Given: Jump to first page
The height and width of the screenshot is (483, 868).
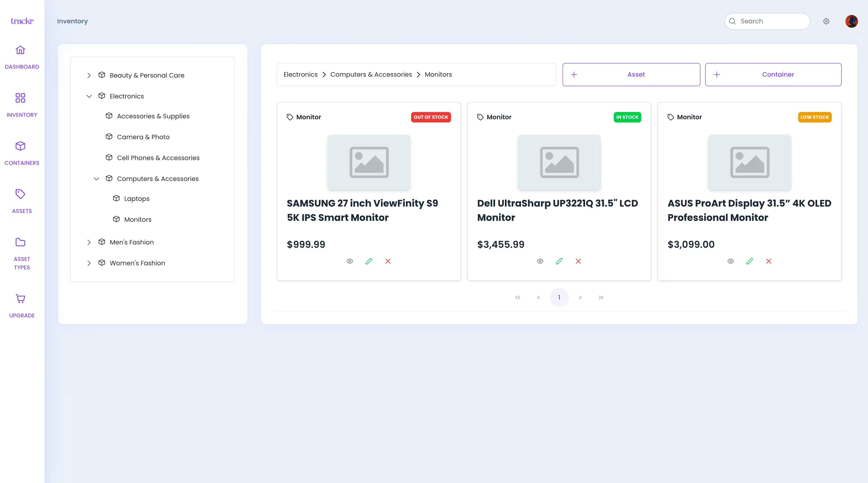Looking at the screenshot, I should pos(518,297).
